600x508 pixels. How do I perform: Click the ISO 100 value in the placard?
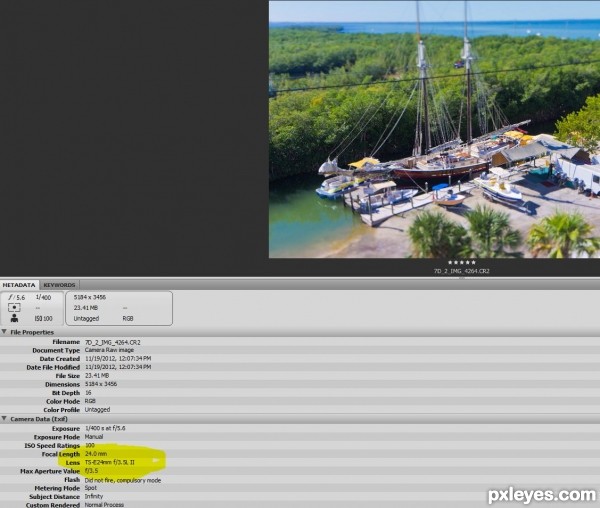coord(44,318)
